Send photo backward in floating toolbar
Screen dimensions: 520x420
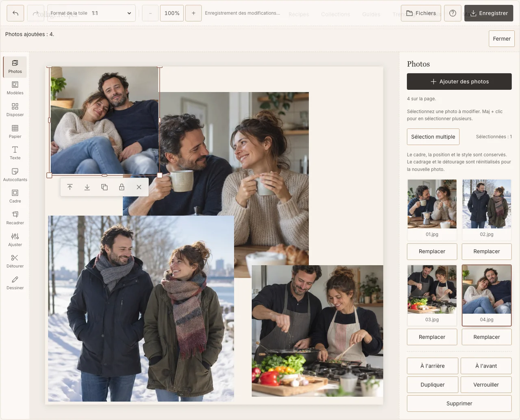click(x=87, y=187)
